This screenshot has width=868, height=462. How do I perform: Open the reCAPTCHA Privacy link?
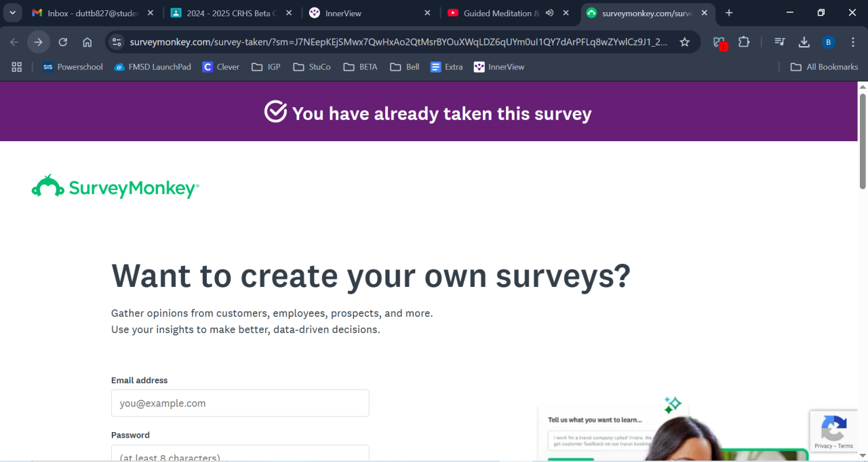tap(823, 446)
